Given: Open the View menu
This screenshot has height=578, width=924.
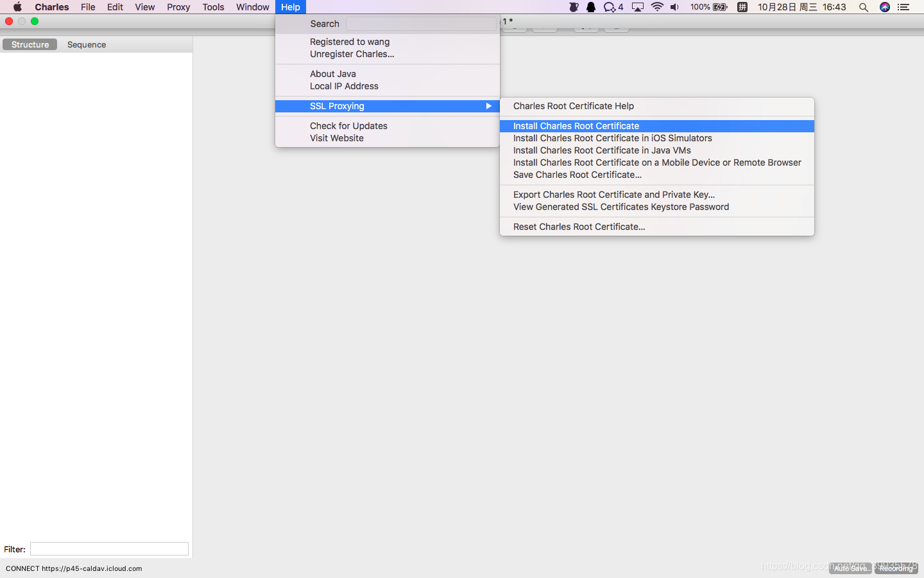Looking at the screenshot, I should pyautogui.click(x=144, y=7).
